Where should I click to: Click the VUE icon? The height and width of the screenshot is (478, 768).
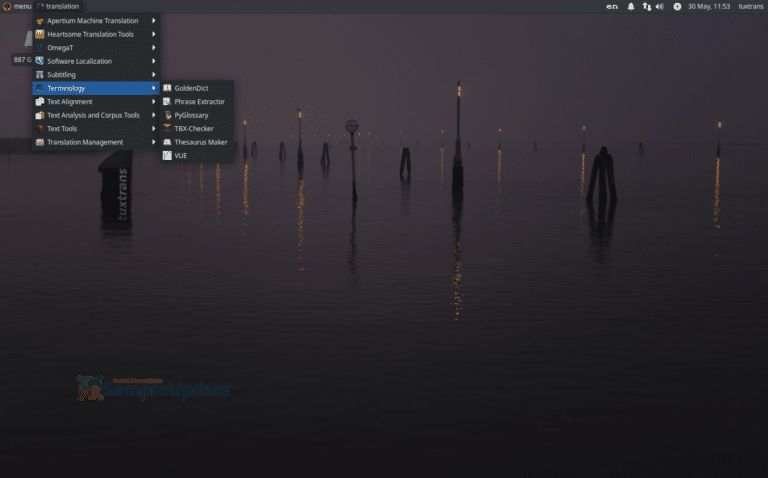click(x=167, y=155)
